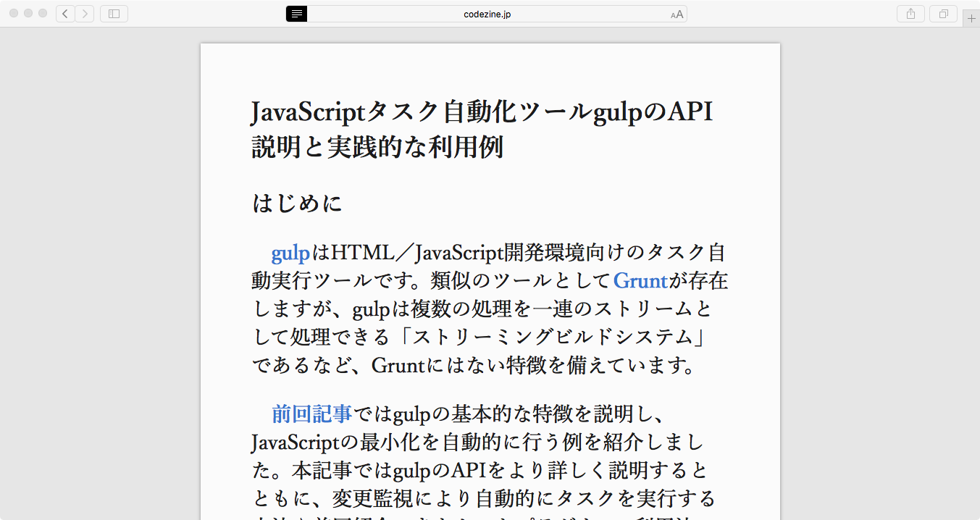Open the gulp link

(x=290, y=253)
